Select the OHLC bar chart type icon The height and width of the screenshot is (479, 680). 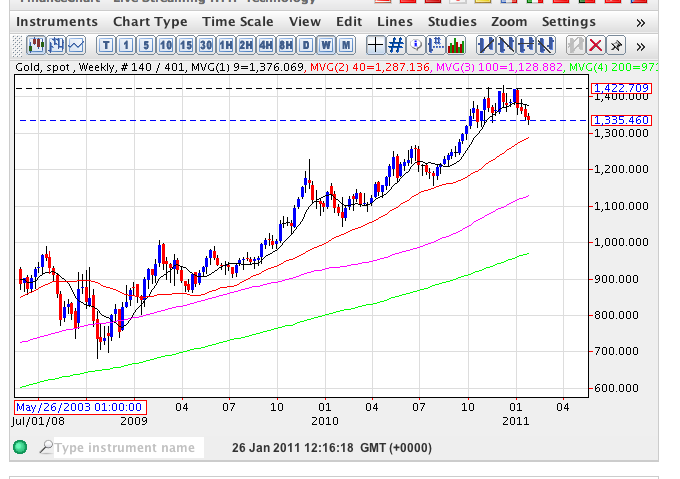point(56,45)
